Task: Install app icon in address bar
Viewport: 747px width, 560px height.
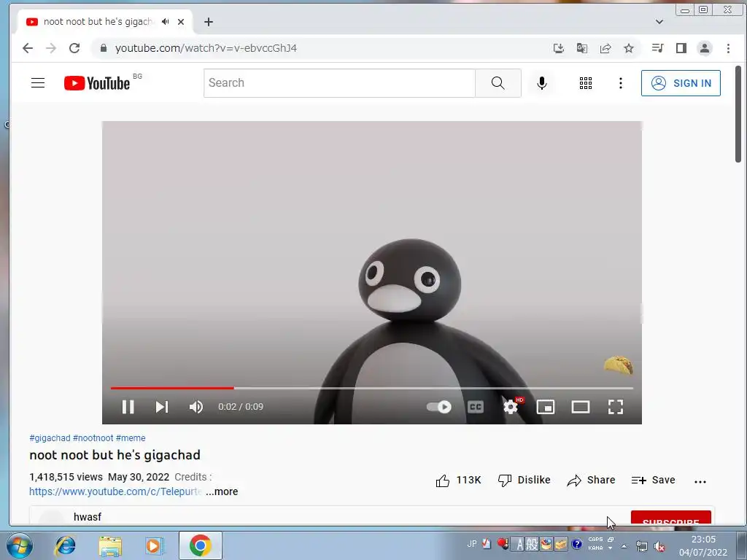Action: [x=558, y=48]
